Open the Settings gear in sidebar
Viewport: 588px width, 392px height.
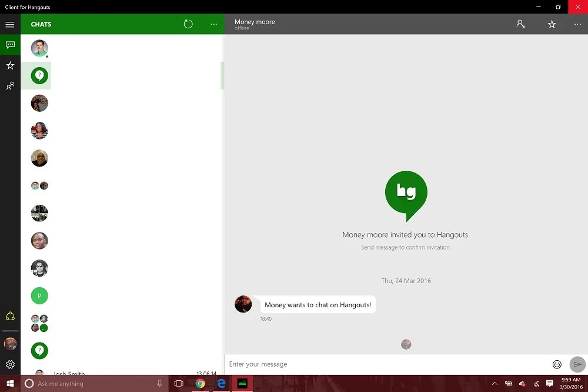point(10,364)
